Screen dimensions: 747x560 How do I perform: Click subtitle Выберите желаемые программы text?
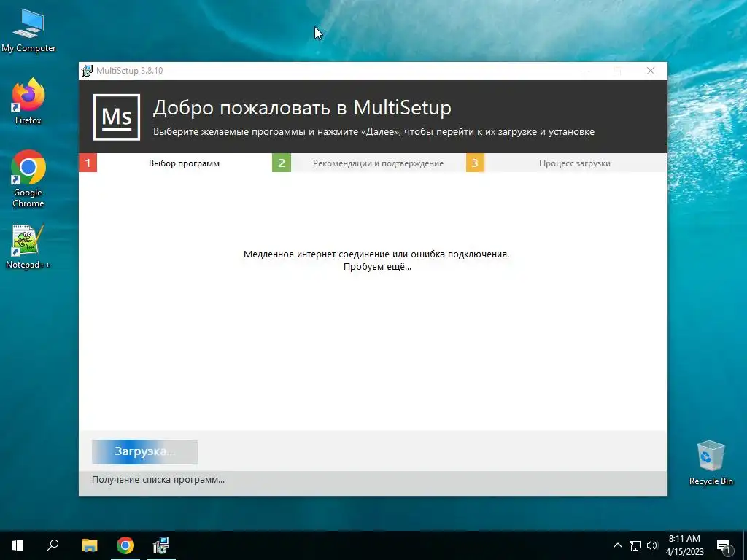pyautogui.click(x=373, y=132)
